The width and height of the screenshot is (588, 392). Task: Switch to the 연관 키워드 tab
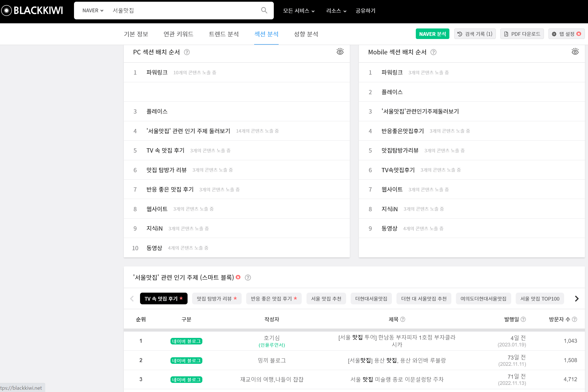[x=178, y=34]
